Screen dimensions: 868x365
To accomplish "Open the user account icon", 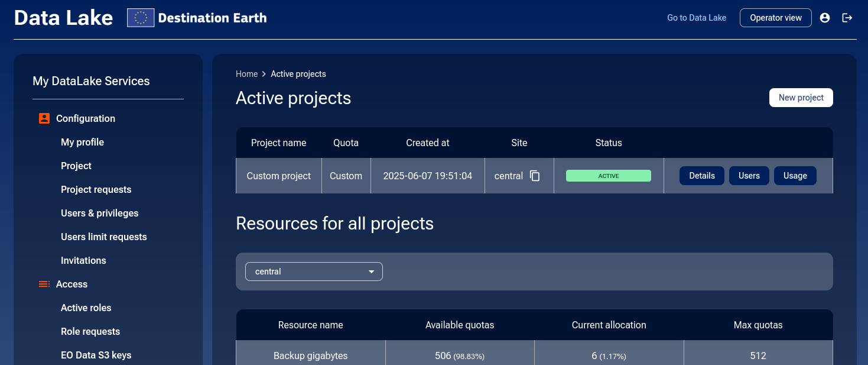I will [825, 18].
